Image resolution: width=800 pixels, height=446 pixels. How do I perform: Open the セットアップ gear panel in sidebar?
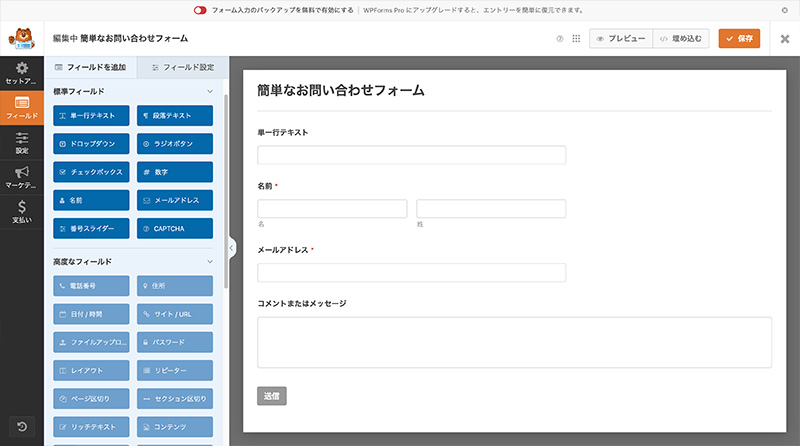click(21, 73)
